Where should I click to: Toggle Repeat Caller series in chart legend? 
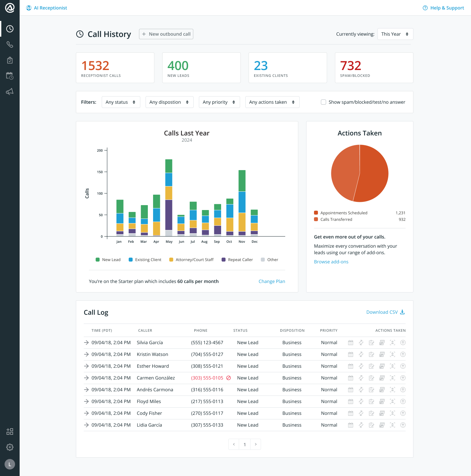pos(237,260)
